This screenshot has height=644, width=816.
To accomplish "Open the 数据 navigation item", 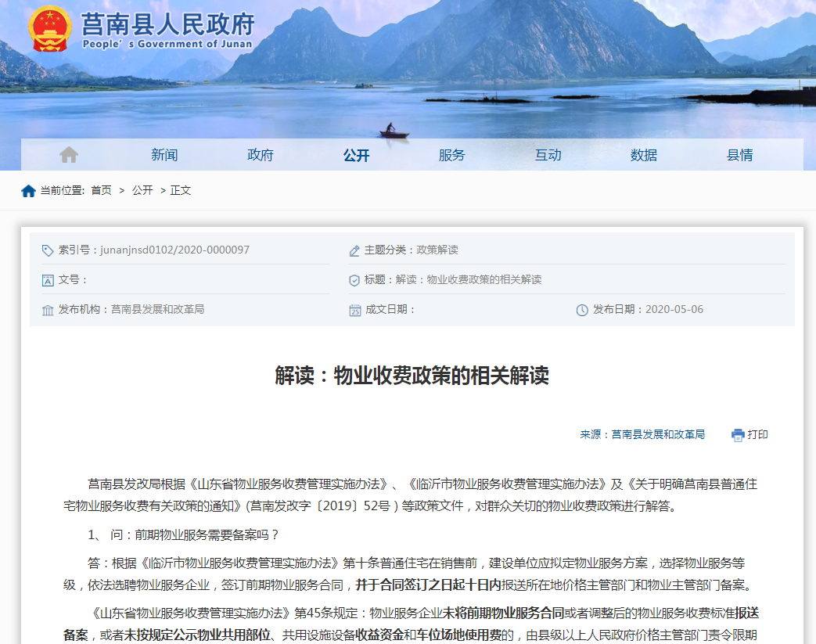I will (x=643, y=155).
